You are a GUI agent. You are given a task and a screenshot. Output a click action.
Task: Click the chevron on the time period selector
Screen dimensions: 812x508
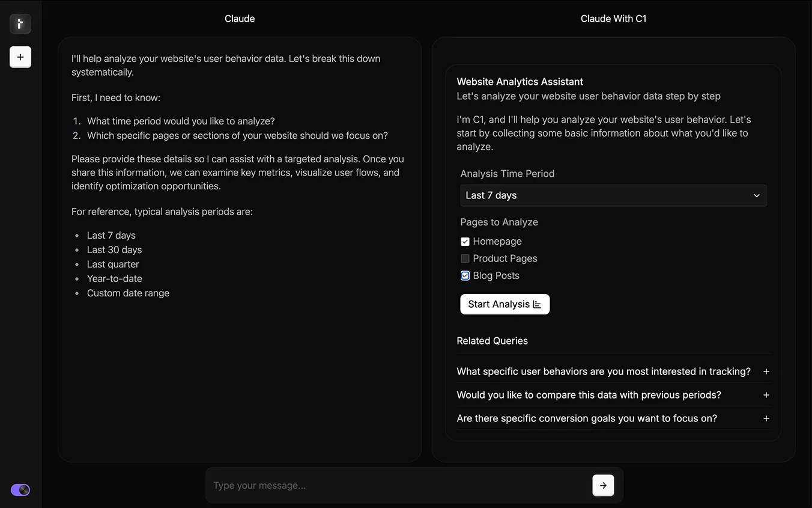[x=756, y=195]
